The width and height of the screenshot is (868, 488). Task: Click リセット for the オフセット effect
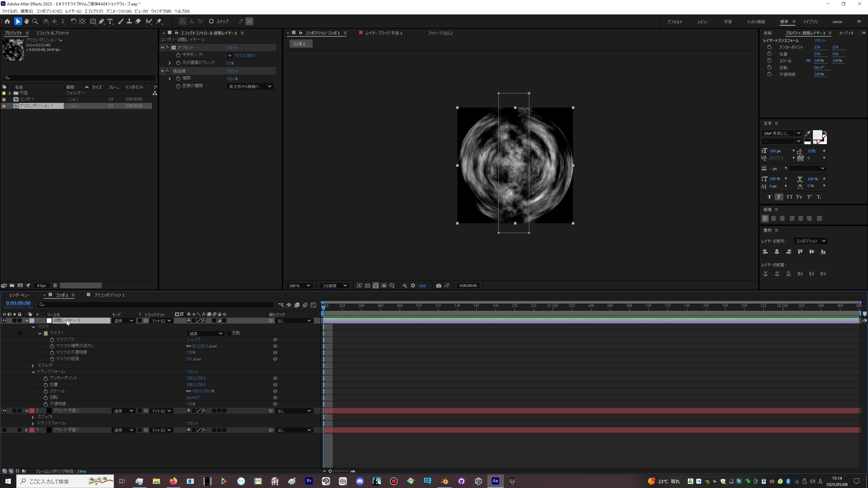(232, 47)
